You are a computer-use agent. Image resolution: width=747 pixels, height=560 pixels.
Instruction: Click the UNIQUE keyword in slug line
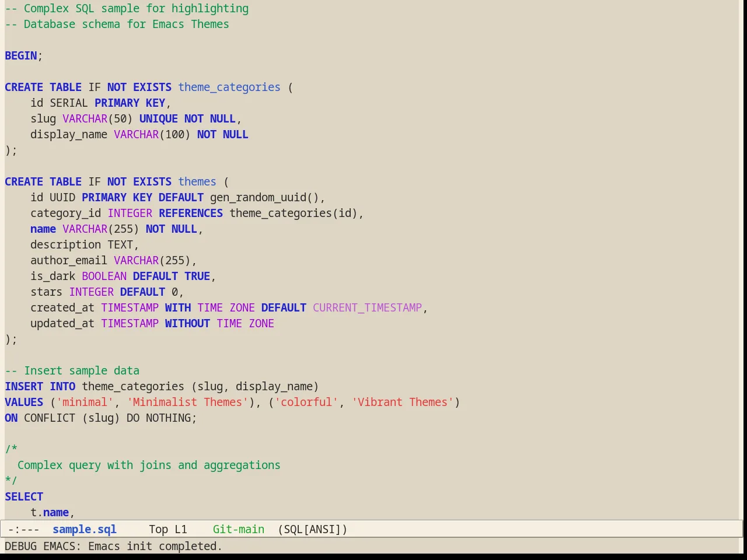(159, 118)
